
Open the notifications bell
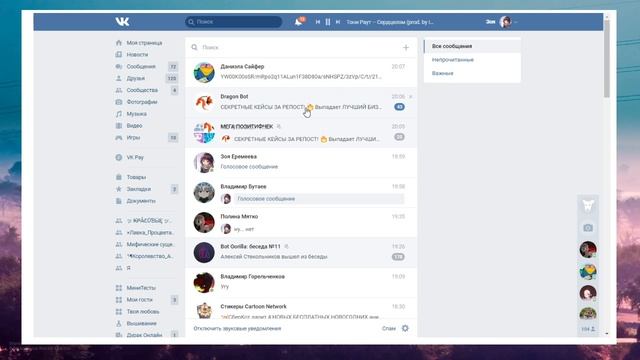[x=299, y=22]
